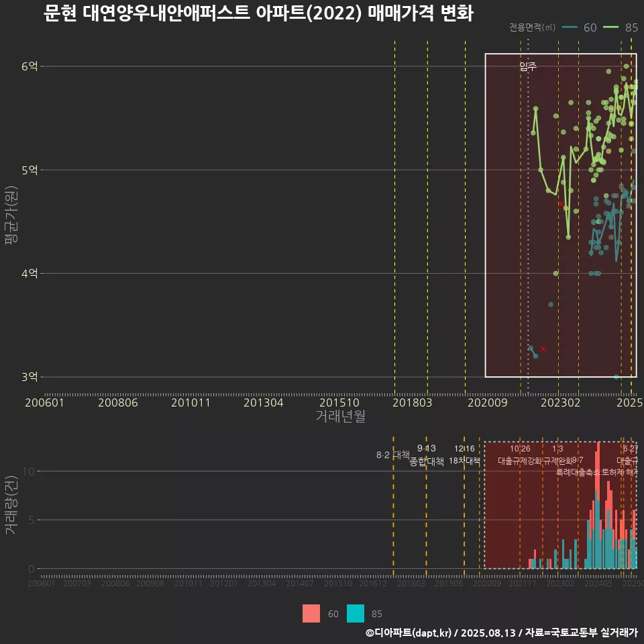The width and height of the screenshot is (644, 644).
Task: Click the 10 tick on volume axis
Action: (29, 471)
